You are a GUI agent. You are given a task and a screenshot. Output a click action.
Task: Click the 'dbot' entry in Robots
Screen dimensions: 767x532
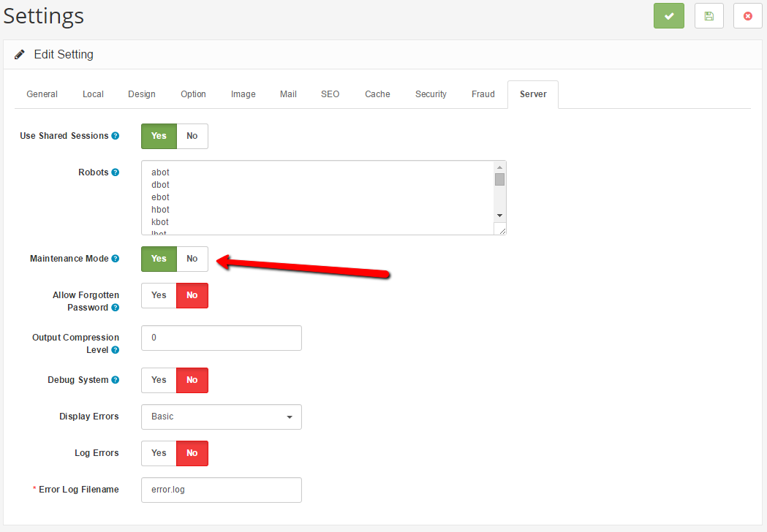point(160,185)
